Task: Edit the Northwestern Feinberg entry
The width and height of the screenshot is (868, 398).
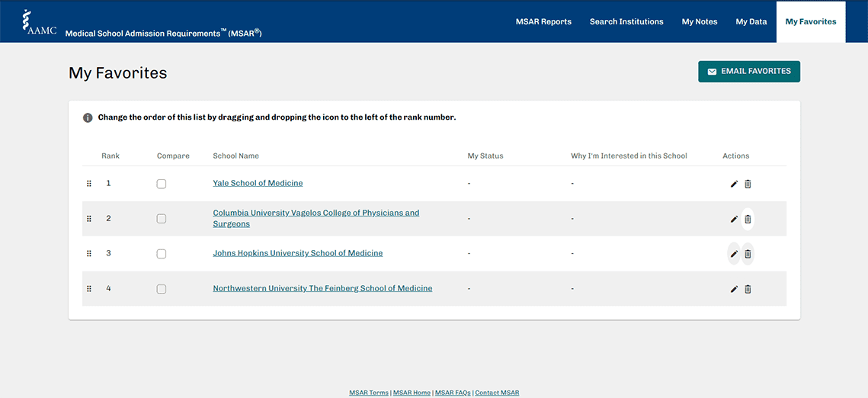Action: (x=734, y=289)
